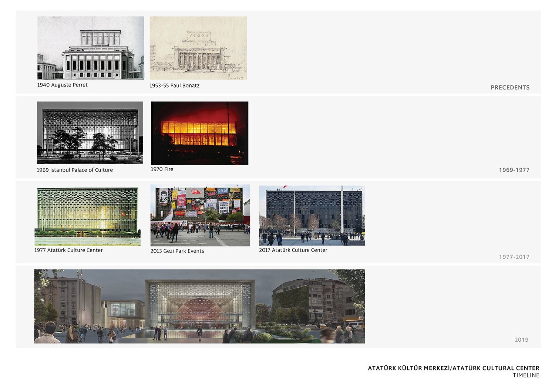
Task: Select the 1969 Istanbul Palace of Culture photo
Action: point(90,133)
